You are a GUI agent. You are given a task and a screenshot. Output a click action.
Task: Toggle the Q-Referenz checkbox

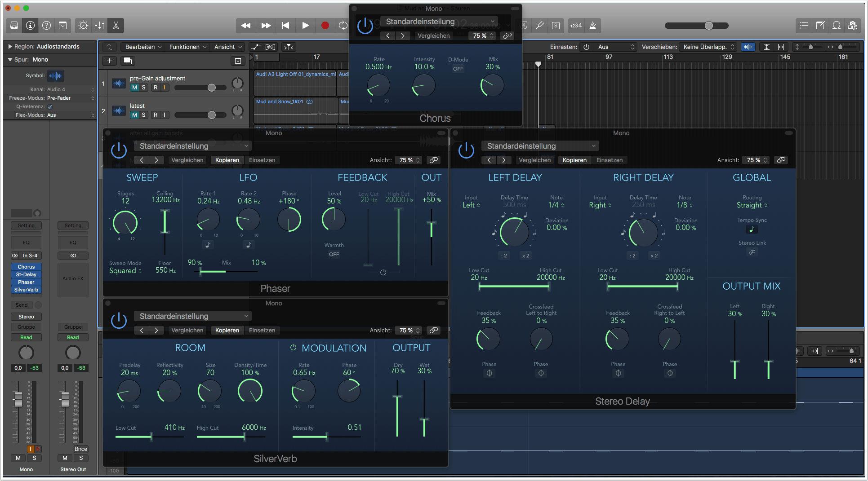[50, 106]
